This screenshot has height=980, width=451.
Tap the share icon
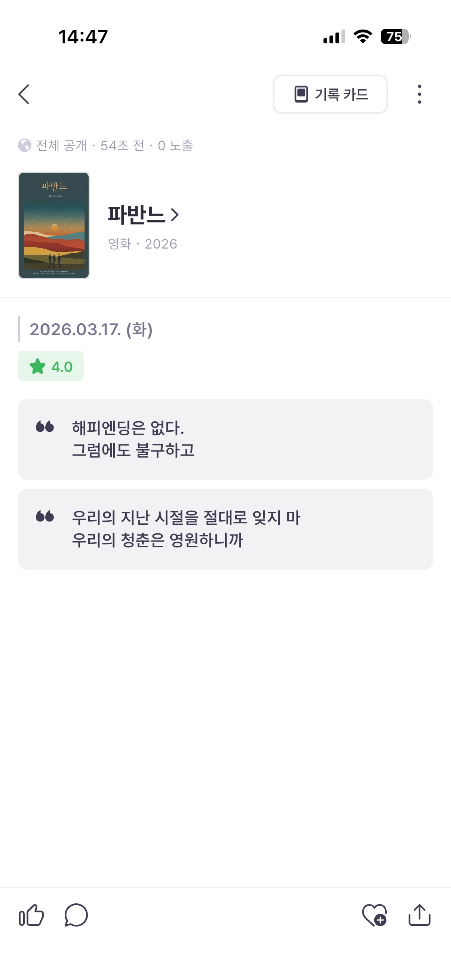pos(420,915)
